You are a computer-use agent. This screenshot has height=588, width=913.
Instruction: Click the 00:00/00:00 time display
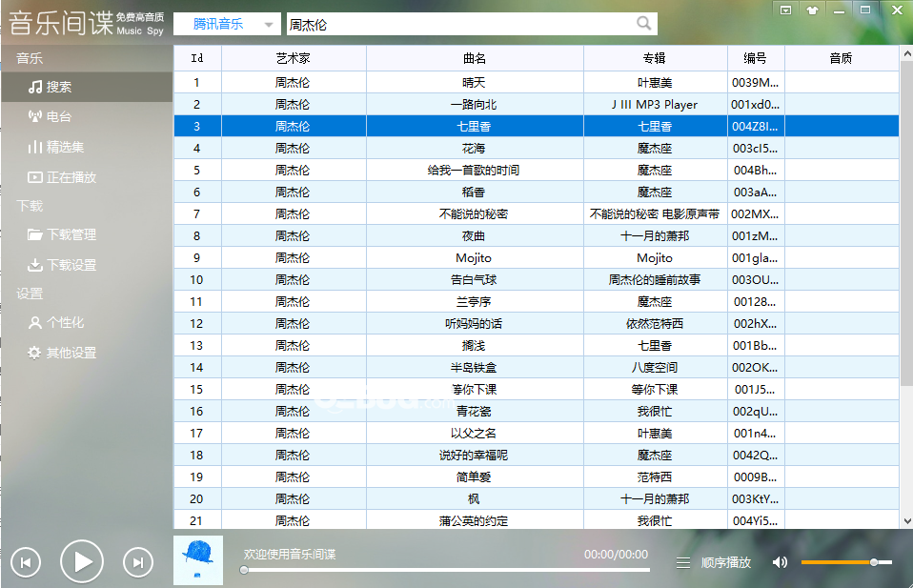pyautogui.click(x=616, y=555)
